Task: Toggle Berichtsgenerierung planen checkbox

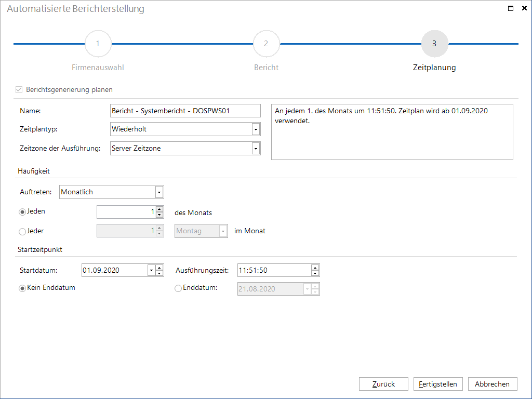Action: point(19,89)
